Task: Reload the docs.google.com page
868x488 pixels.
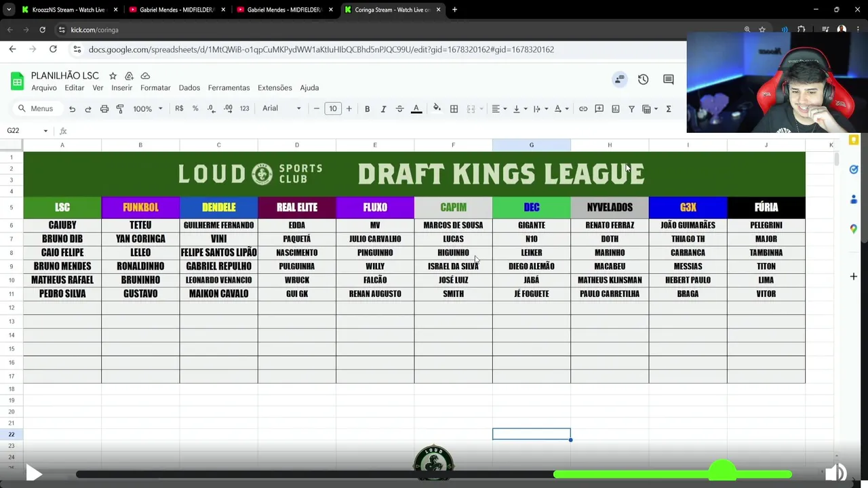Action: pos(53,49)
